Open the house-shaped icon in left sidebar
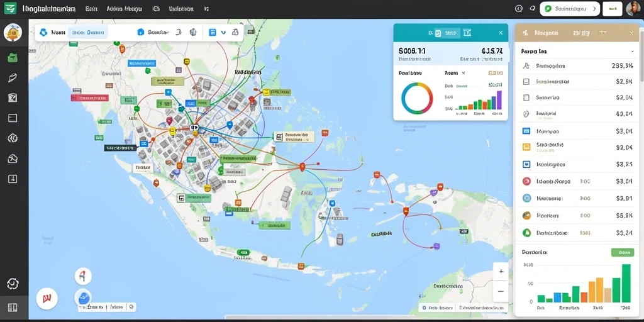The image size is (644, 322). (13, 158)
